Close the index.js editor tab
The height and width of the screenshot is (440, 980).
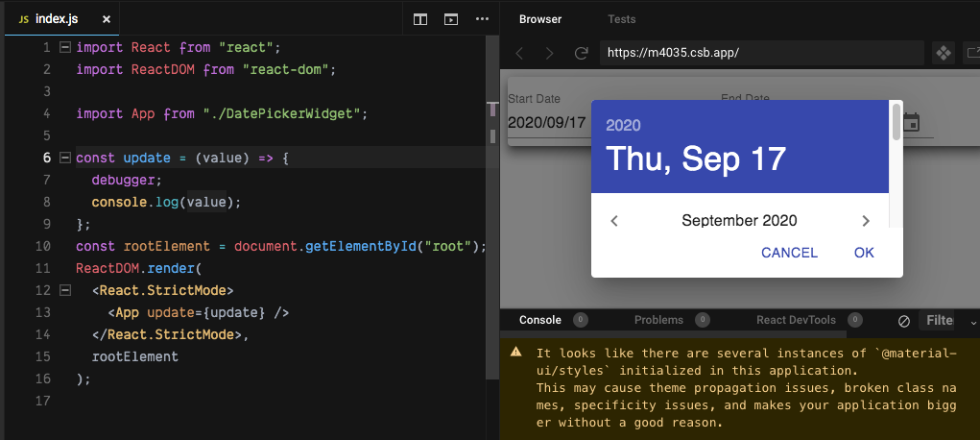[x=107, y=19]
